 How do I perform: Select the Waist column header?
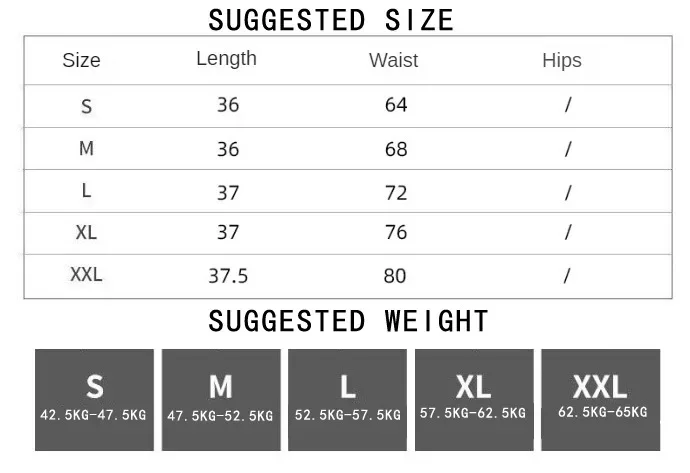pyautogui.click(x=393, y=60)
